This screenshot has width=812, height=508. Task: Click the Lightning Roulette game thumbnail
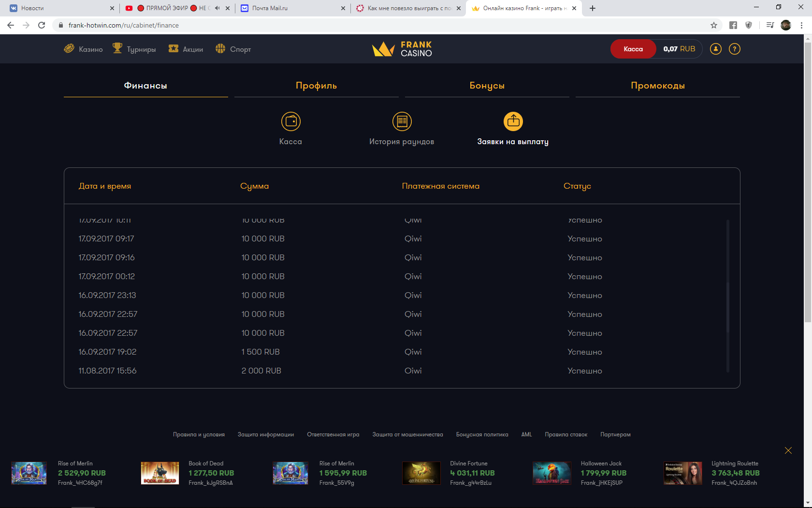(x=682, y=473)
